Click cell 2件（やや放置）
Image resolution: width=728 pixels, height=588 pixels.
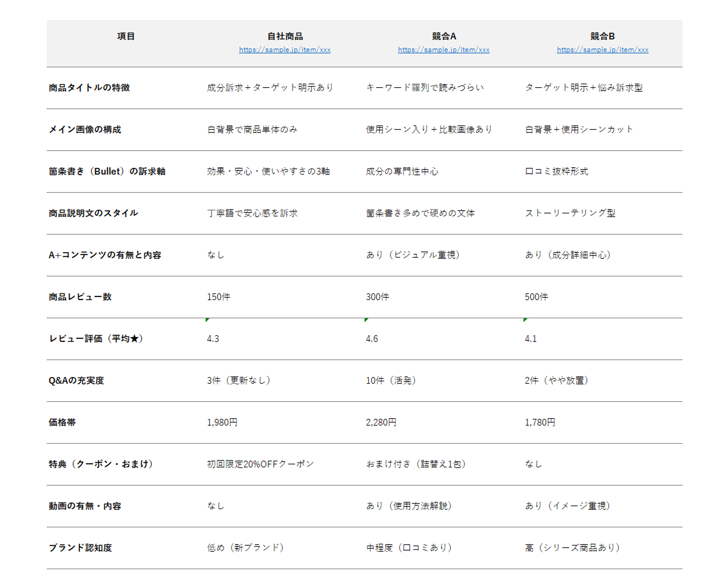(x=558, y=381)
